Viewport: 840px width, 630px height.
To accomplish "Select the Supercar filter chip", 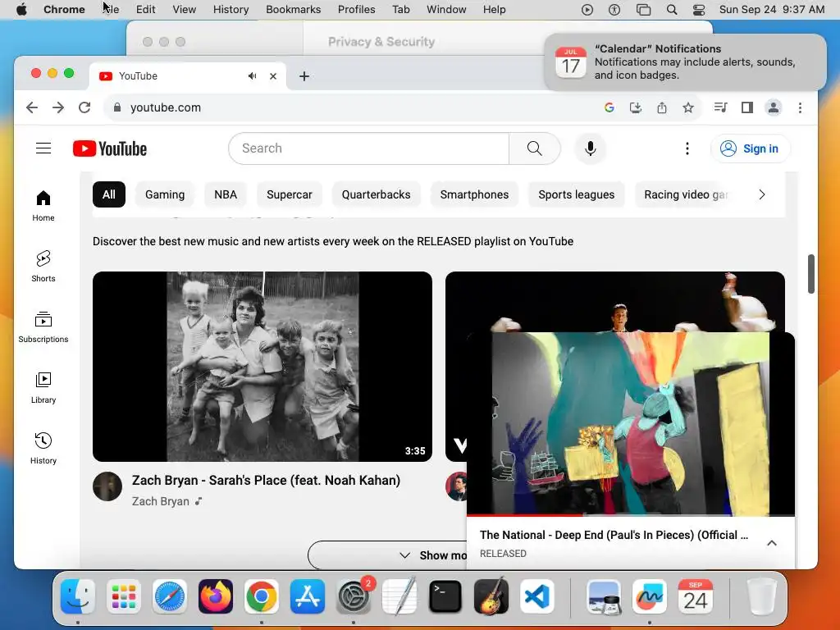I will [x=290, y=194].
